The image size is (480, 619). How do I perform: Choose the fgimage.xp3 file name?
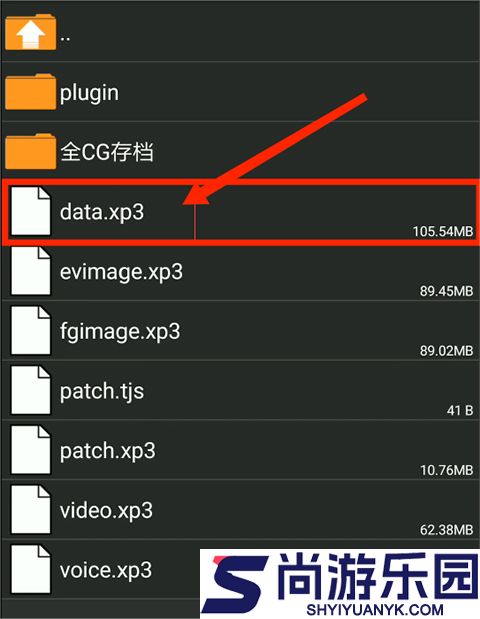coord(120,332)
